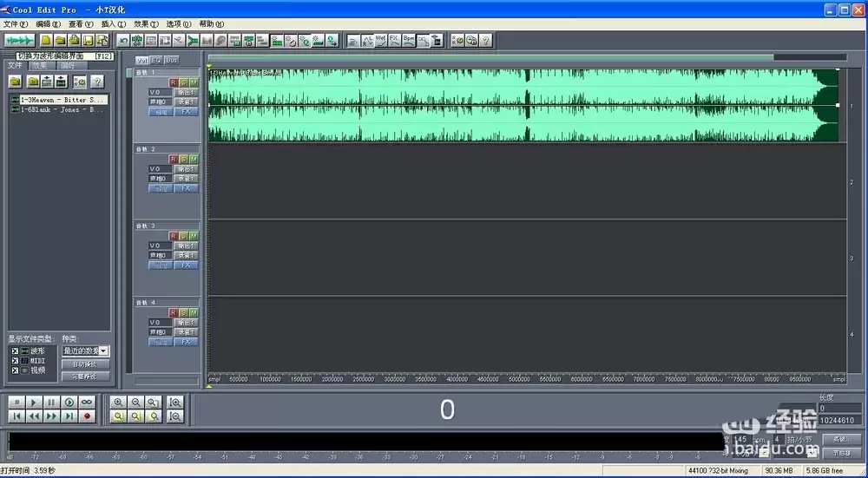868x478 pixels.
Task: Click the save session disk icon
Action: (88, 41)
